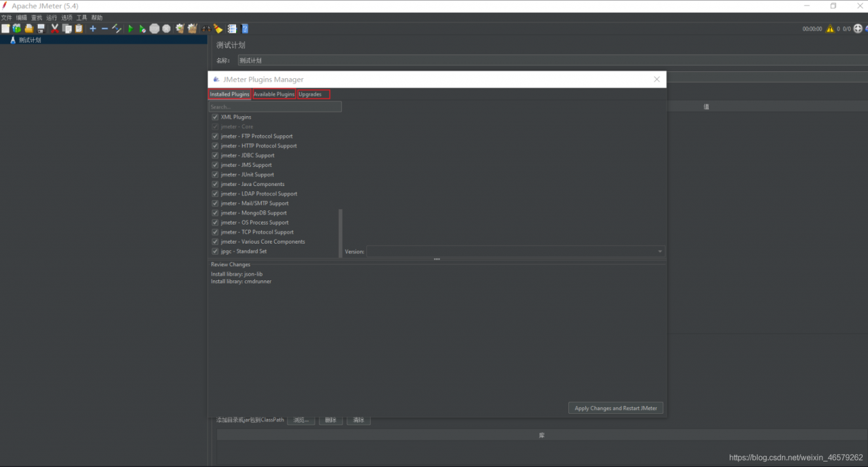Viewport: 868px width, 467px height.
Task: Open the 工具 menu
Action: click(x=81, y=18)
